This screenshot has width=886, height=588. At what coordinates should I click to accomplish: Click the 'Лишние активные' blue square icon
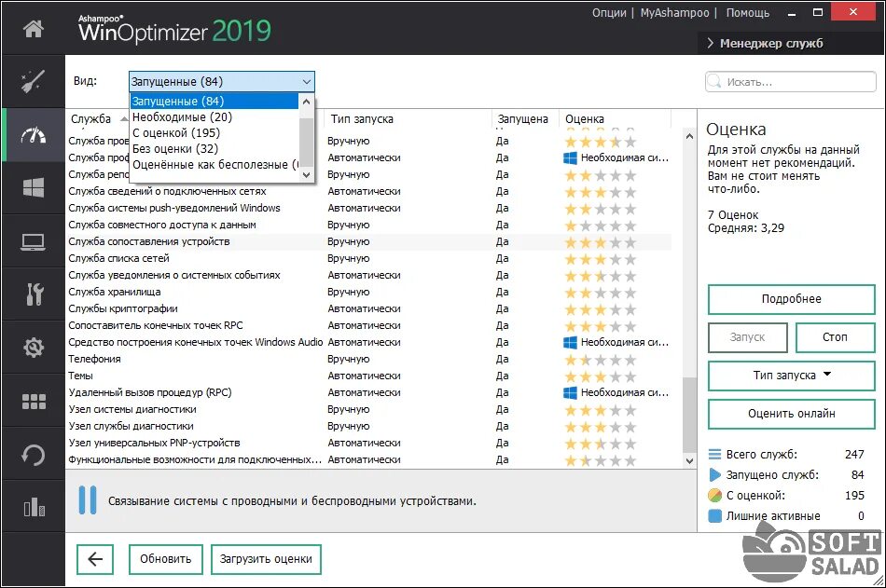(714, 515)
